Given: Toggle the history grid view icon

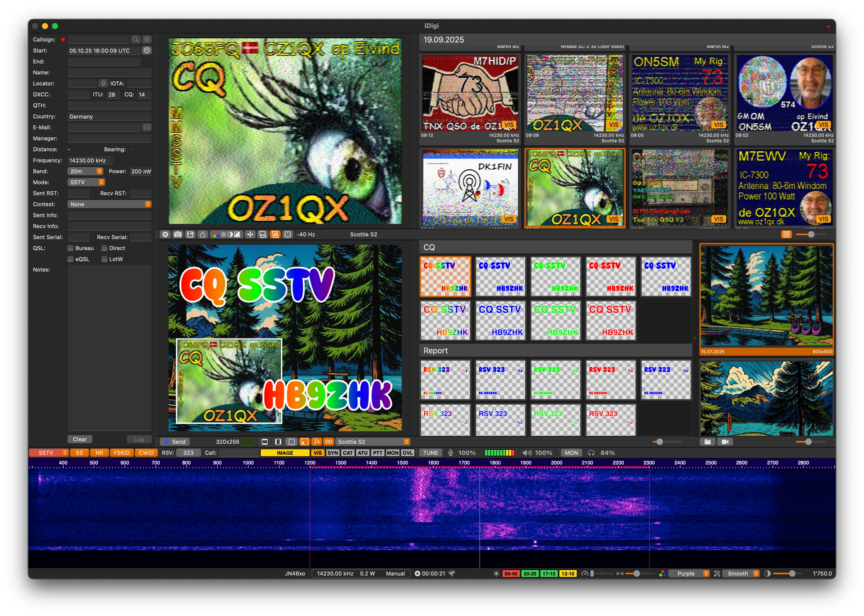Looking at the screenshot, I should coord(786,234).
